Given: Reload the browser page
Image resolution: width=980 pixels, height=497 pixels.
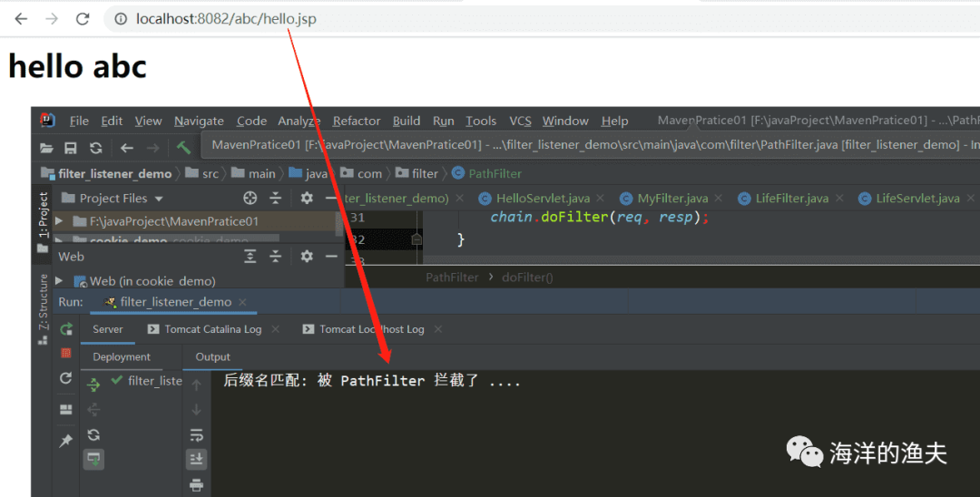Looking at the screenshot, I should (83, 19).
